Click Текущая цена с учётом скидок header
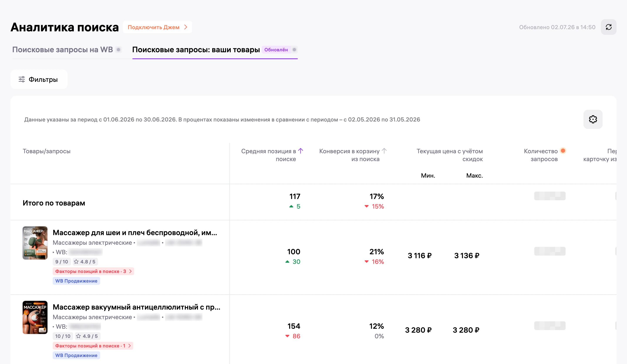The width and height of the screenshot is (627, 364). click(450, 155)
